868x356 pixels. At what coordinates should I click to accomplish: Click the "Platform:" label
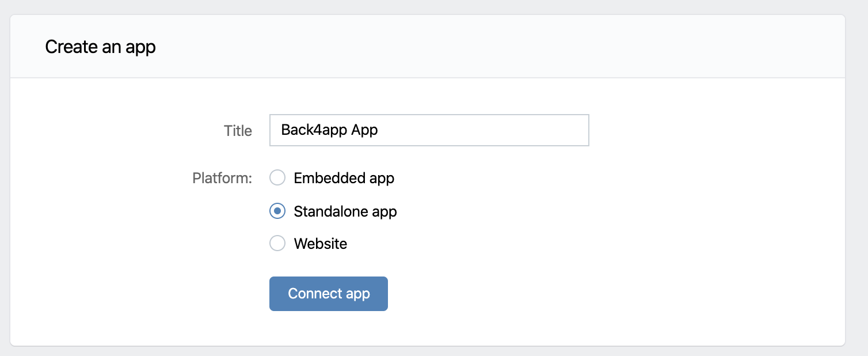coord(223,178)
